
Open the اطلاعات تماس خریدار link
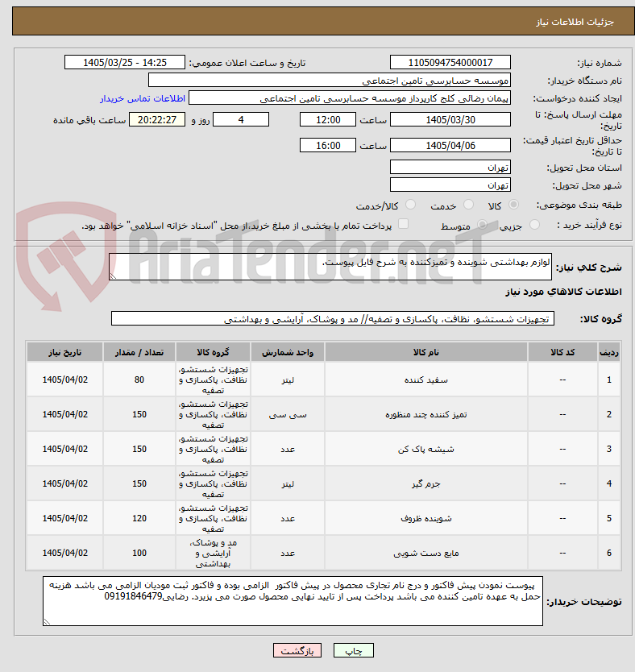pyautogui.click(x=143, y=98)
